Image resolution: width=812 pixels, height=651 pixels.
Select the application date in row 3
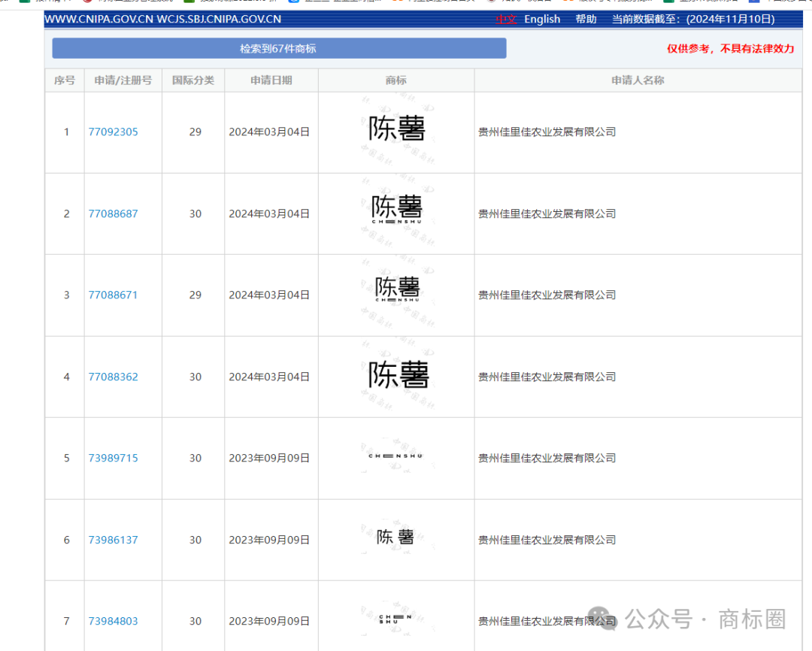pos(269,295)
